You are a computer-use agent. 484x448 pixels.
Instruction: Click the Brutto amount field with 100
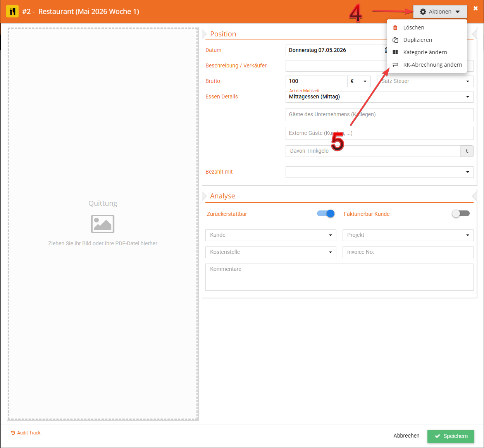click(316, 81)
